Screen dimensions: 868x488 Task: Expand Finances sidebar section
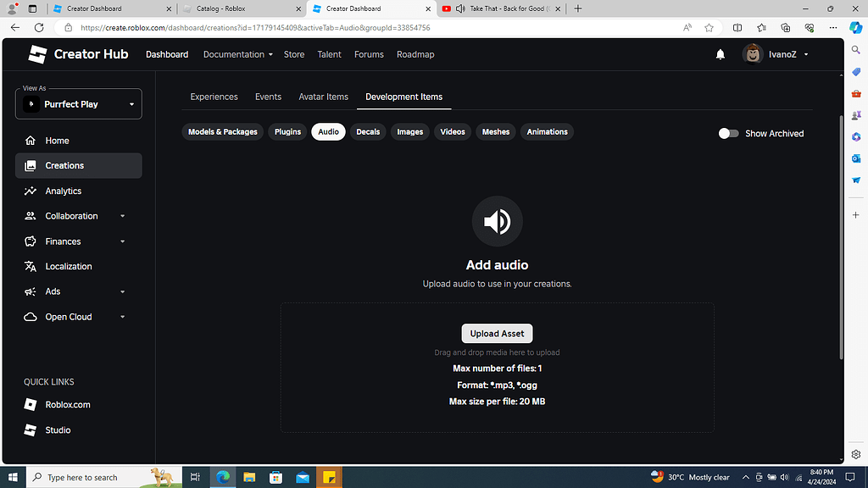pyautogui.click(x=122, y=241)
